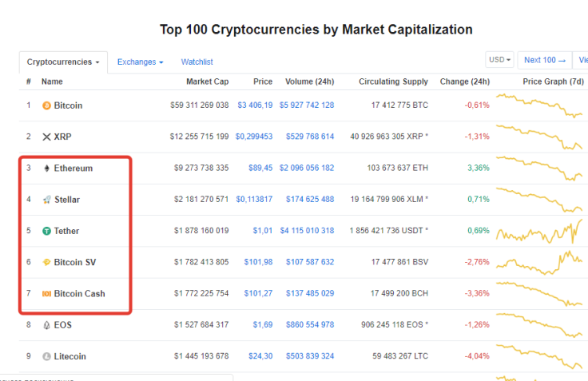Open the Ethereum name link
Viewport: 588px width, 381px height.
tap(73, 169)
